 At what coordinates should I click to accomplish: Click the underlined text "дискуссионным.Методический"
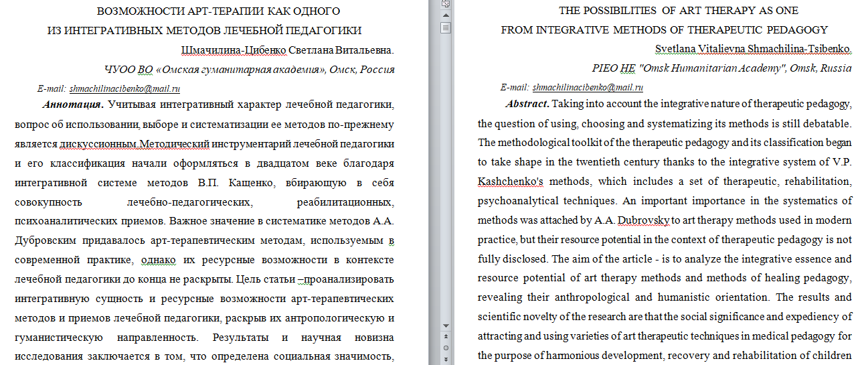(x=135, y=144)
